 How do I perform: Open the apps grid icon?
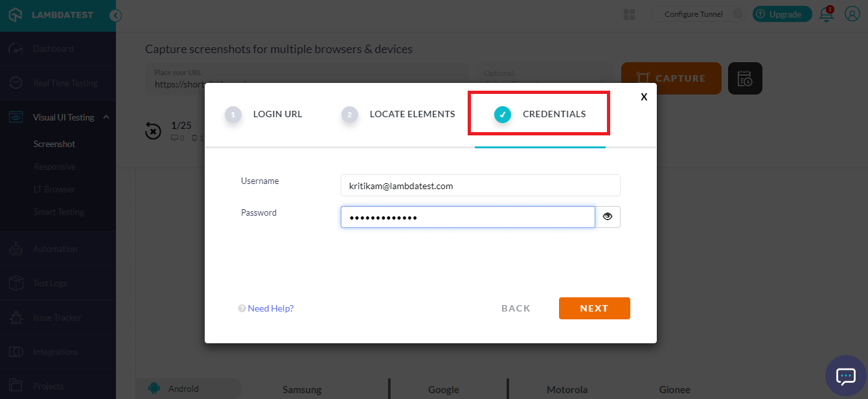coord(629,14)
